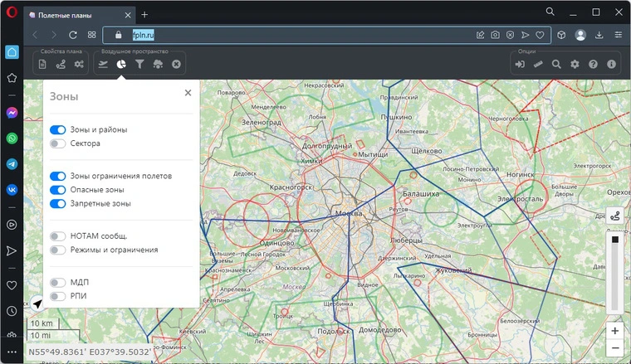
Task: Select the ruler measurement tool
Action: click(538, 64)
